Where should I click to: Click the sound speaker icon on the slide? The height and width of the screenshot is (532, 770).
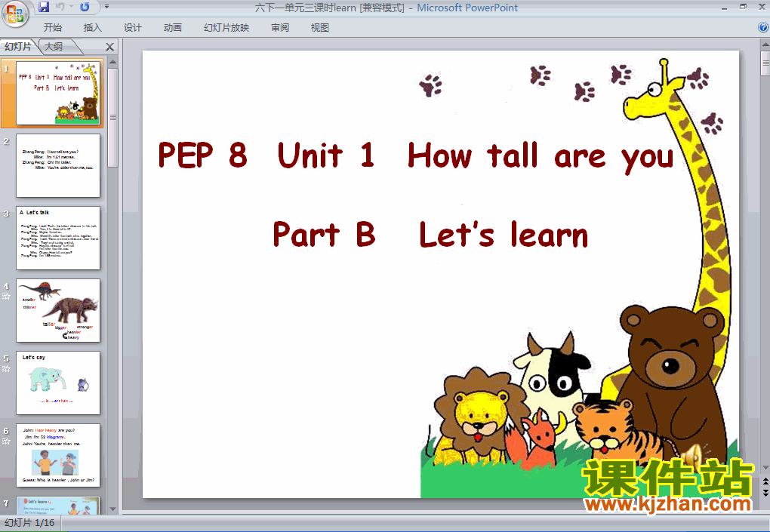tap(695, 455)
